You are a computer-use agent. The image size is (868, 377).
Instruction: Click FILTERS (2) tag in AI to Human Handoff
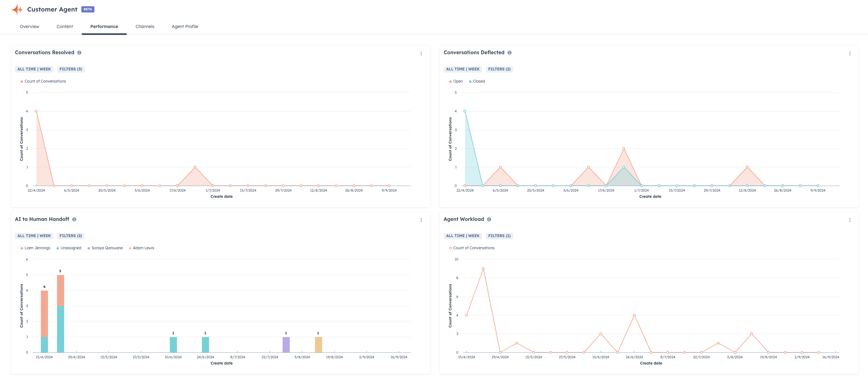point(71,236)
